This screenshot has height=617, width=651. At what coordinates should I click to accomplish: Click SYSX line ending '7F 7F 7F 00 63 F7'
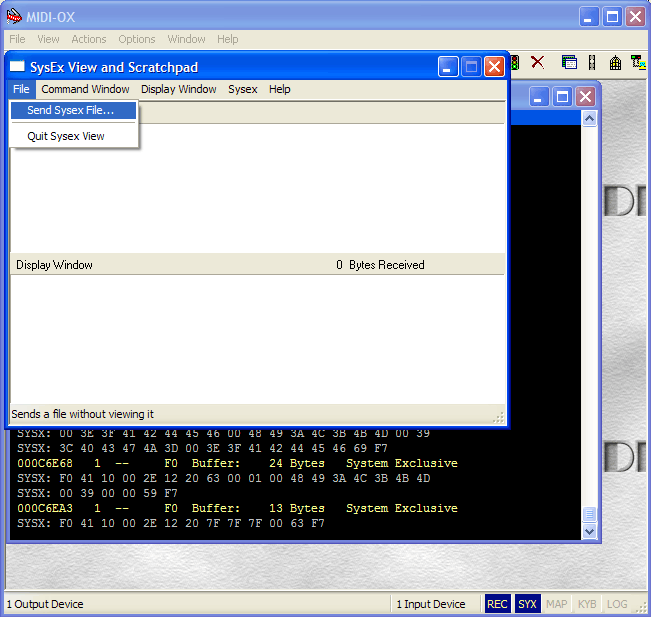coord(171,523)
